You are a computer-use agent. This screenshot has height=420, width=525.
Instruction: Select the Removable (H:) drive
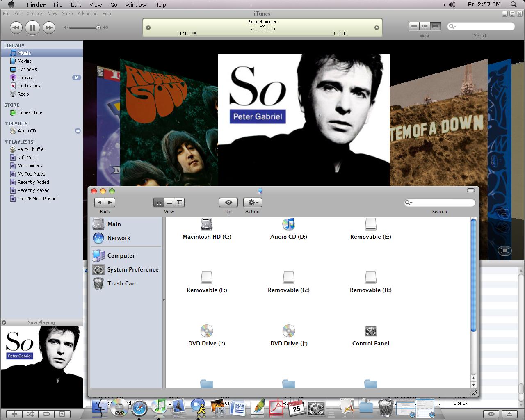click(x=371, y=282)
